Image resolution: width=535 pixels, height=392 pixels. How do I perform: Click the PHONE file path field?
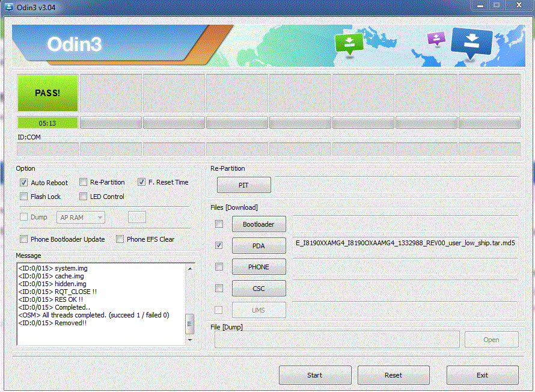pos(405,267)
